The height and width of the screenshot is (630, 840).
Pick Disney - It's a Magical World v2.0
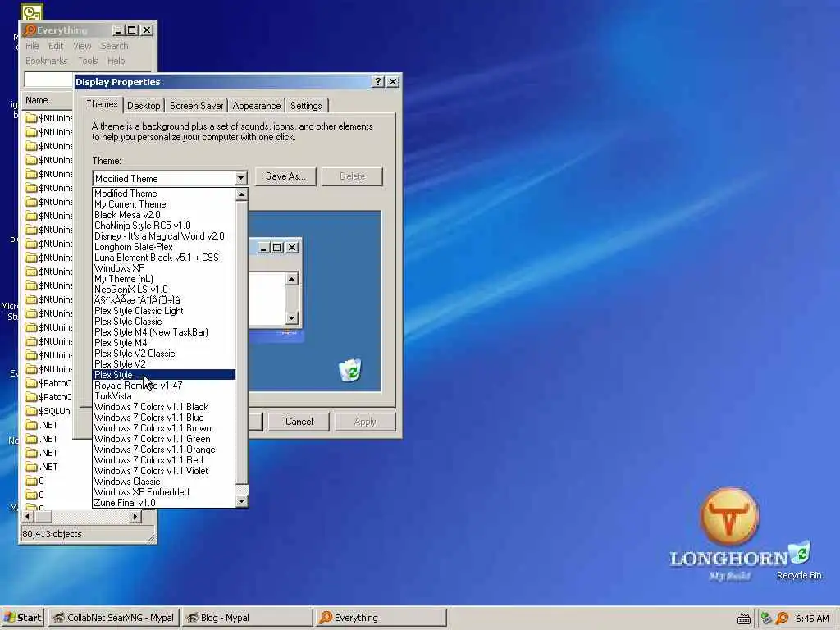click(x=164, y=236)
